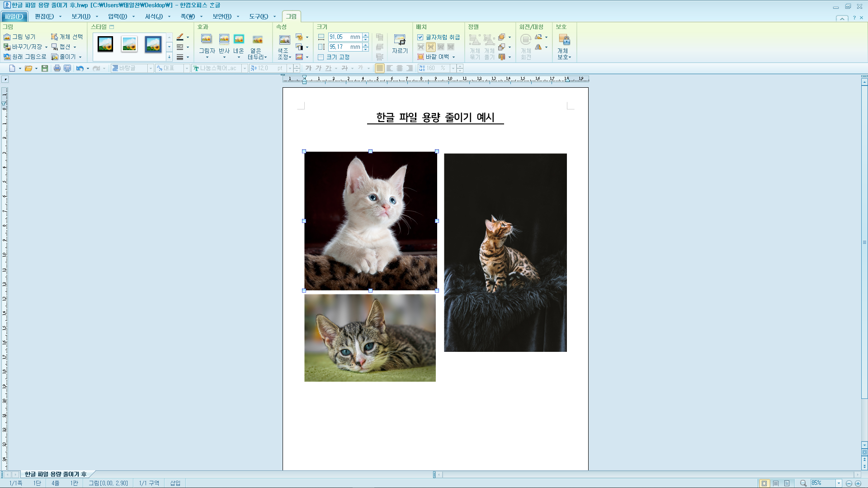
Task: Toggle bold formatting in the text toolbar
Action: (308, 68)
